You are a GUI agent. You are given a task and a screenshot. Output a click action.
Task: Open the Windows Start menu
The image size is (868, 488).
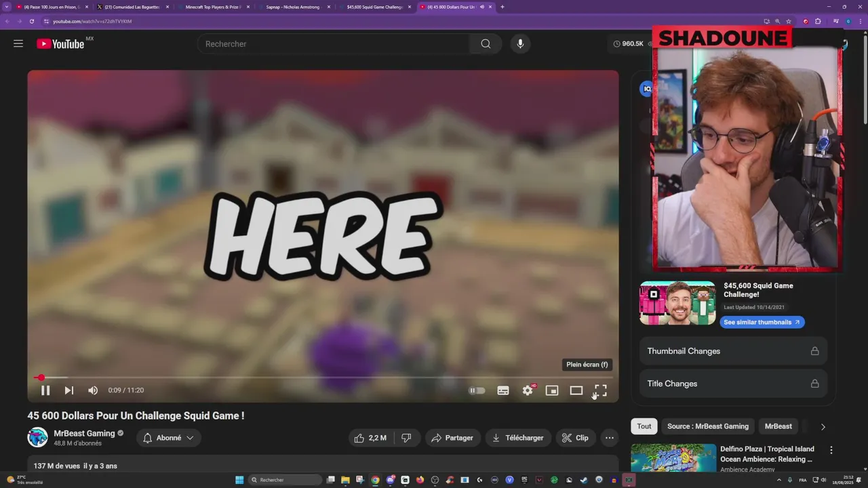click(x=239, y=480)
